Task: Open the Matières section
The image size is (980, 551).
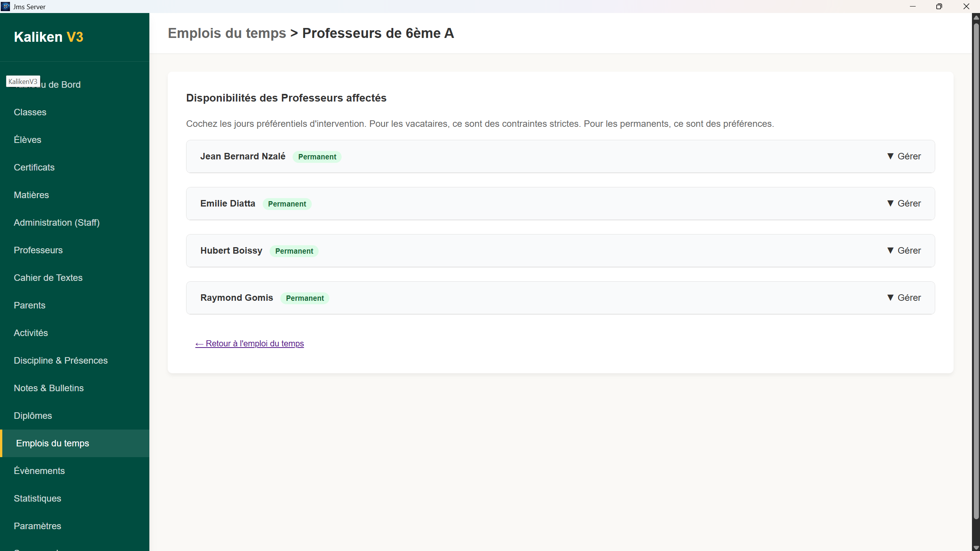Action: pos(31,195)
